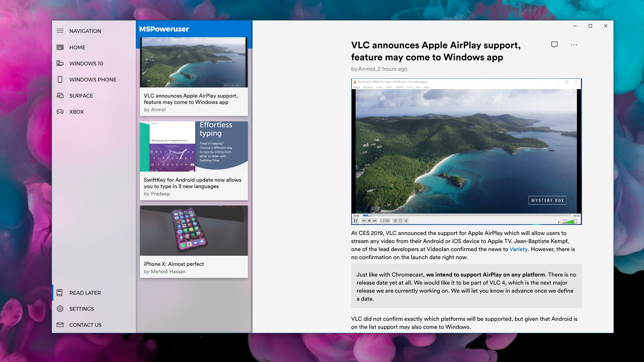Click the hamburger navigation menu icon
This screenshot has height=362, width=644.
tap(60, 31)
